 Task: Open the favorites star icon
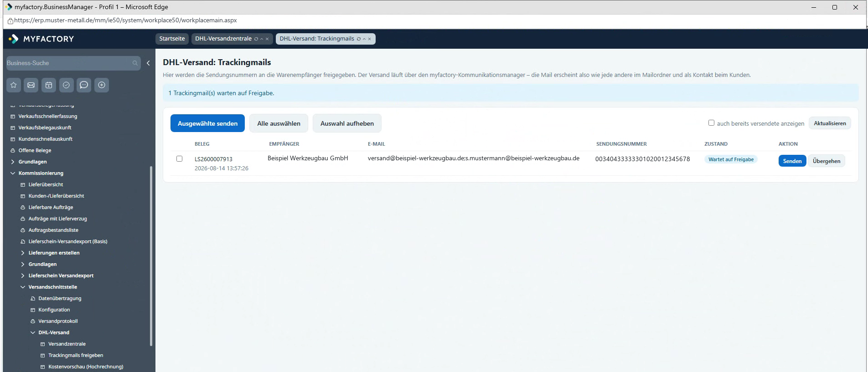click(x=14, y=85)
